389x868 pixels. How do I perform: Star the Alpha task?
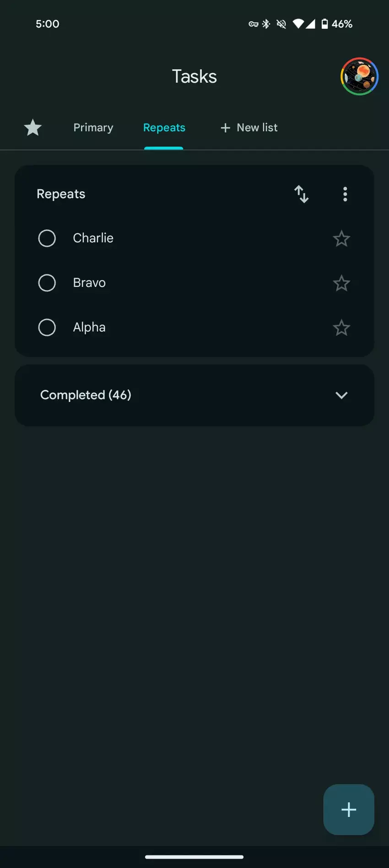tap(341, 328)
